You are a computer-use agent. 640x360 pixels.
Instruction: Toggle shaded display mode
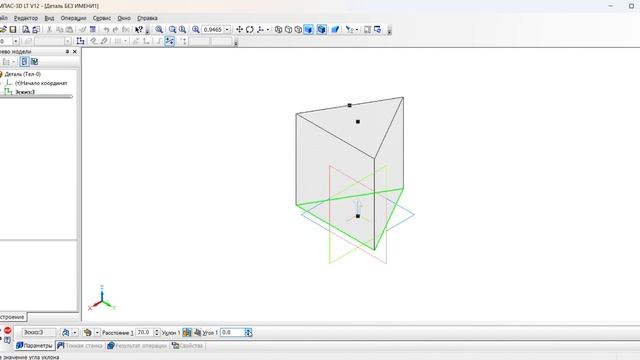(309, 29)
